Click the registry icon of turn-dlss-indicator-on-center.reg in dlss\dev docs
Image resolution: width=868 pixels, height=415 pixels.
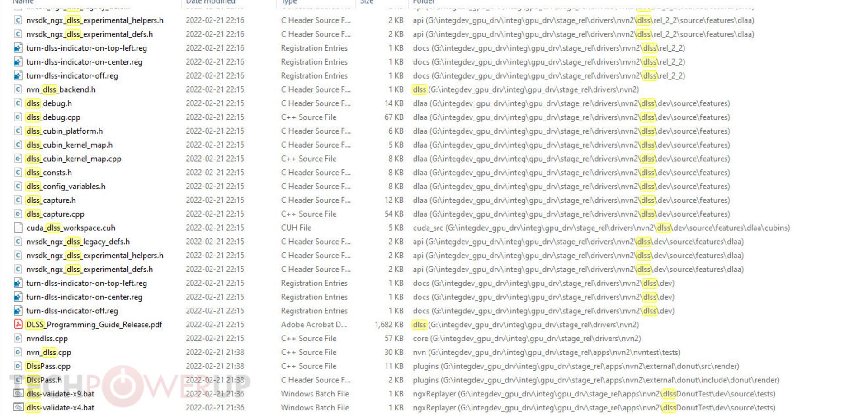point(18,297)
